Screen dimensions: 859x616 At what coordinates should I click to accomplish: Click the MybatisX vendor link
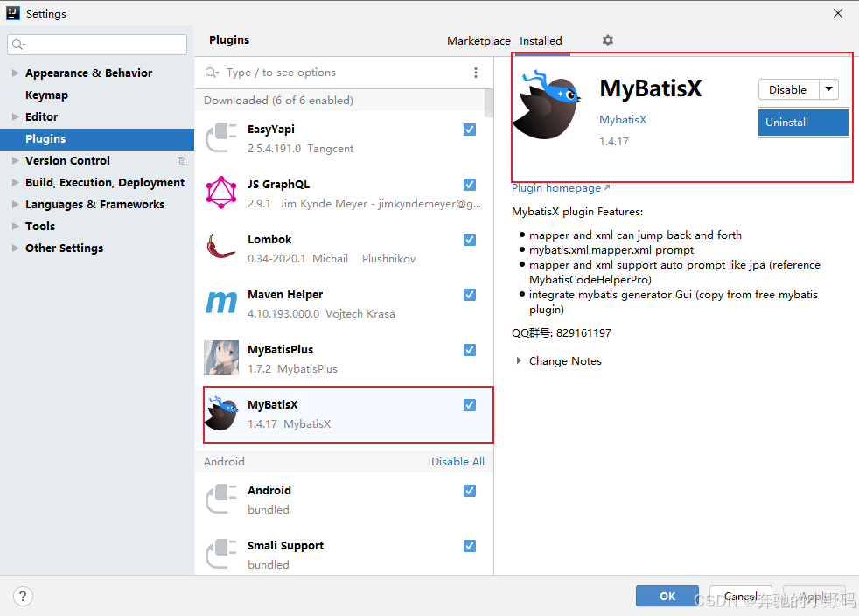(623, 120)
